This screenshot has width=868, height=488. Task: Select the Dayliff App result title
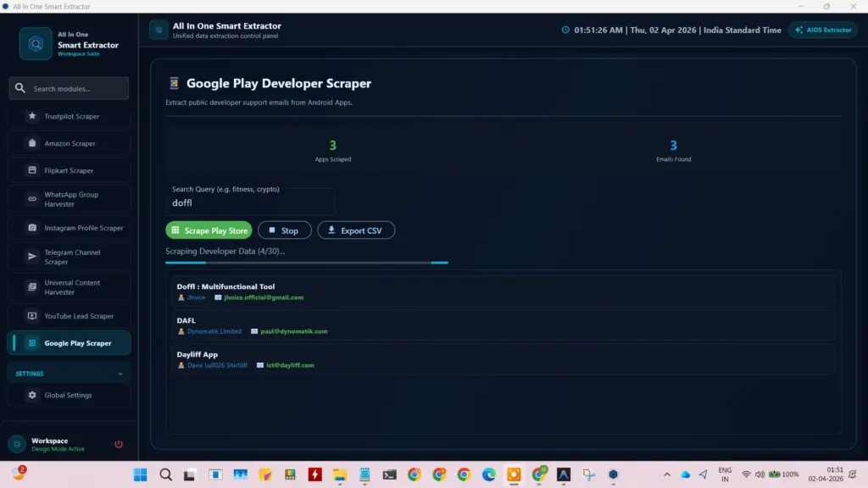(x=197, y=354)
